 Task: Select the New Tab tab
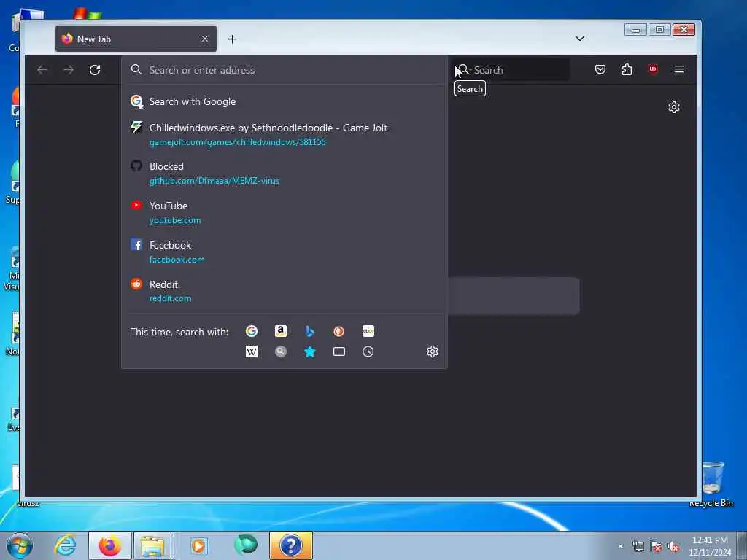[136, 39]
